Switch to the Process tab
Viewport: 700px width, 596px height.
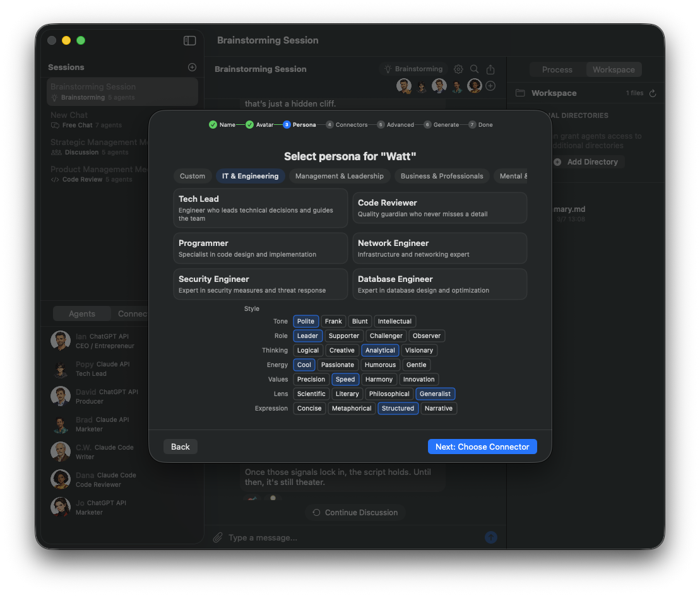tap(557, 70)
